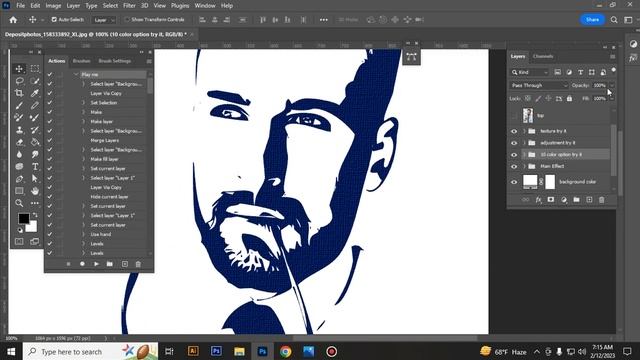This screenshot has height=360, width=640.
Task: Open the Fill slider dropdown arrow
Action: pos(611,98)
